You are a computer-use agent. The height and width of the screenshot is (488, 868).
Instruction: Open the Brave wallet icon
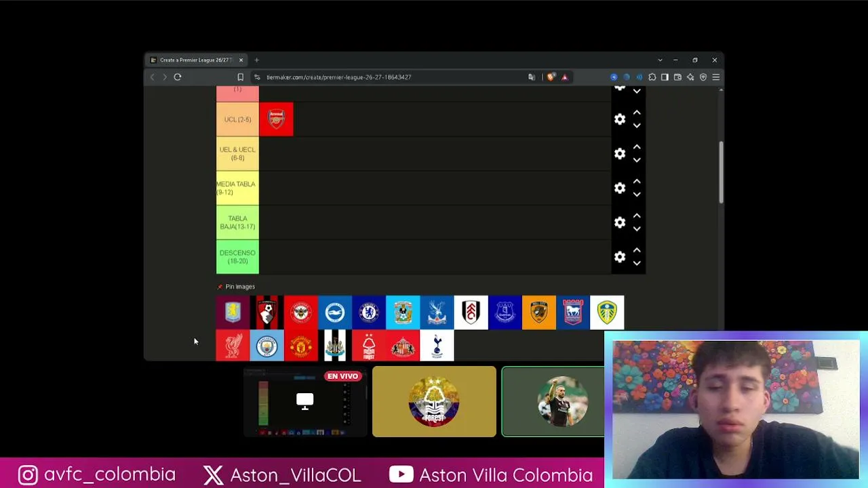[x=677, y=77]
